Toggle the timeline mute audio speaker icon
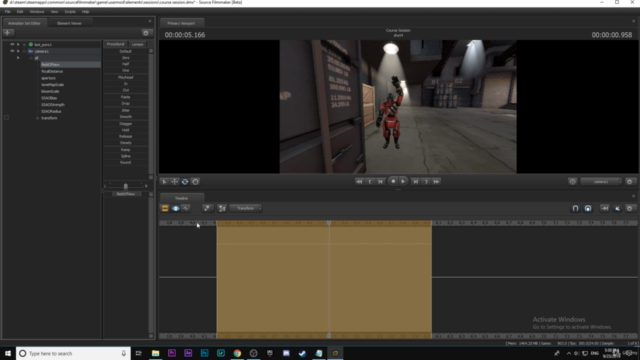Image resolution: width=640 pixels, height=360 pixels. (617, 209)
